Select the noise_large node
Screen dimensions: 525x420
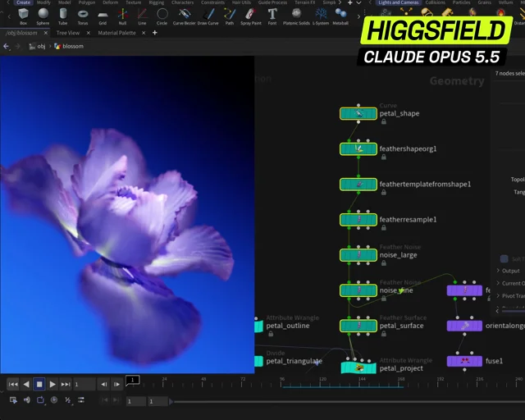[358, 255]
